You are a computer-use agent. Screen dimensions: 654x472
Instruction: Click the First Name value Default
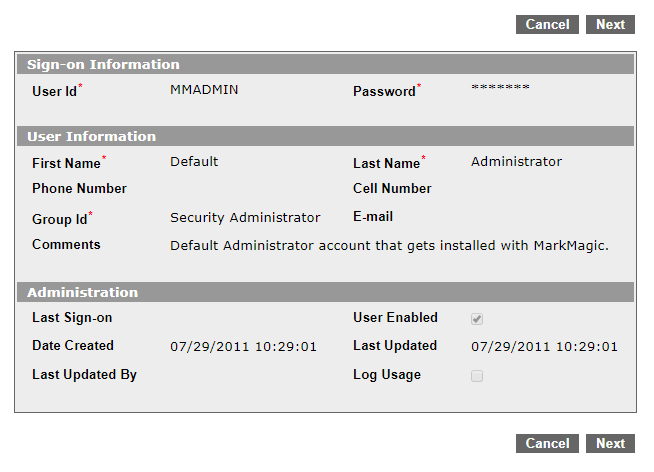pos(194,162)
